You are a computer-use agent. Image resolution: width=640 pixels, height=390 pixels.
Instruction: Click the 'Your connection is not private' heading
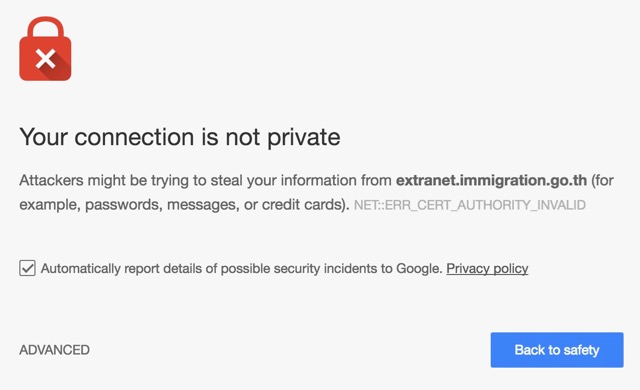(x=180, y=137)
